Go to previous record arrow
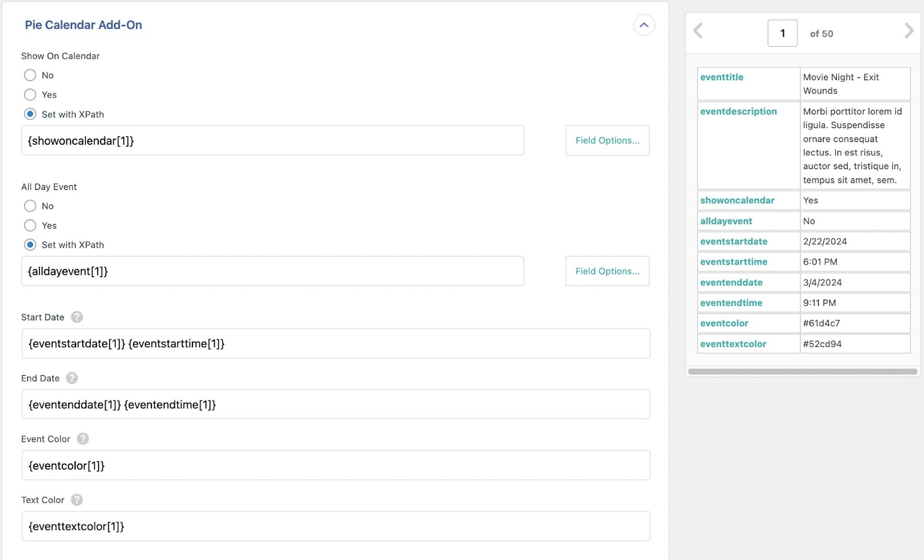Image resolution: width=924 pixels, height=560 pixels. point(698,31)
